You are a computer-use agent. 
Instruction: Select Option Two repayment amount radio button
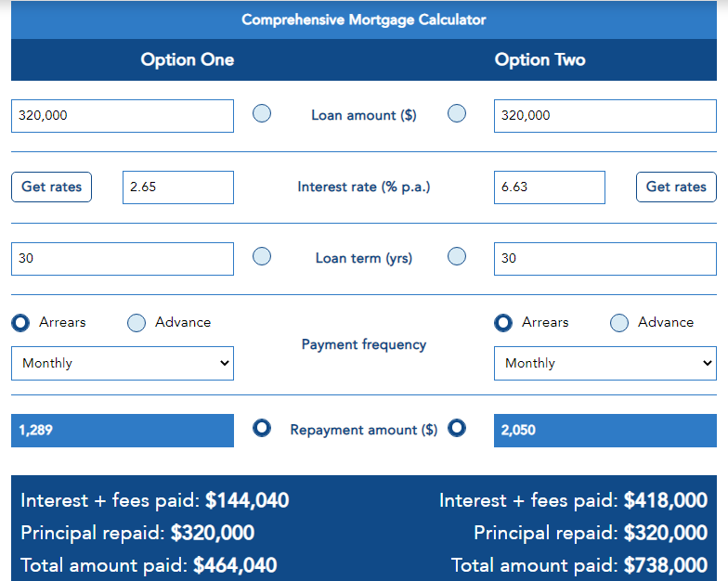point(457,428)
